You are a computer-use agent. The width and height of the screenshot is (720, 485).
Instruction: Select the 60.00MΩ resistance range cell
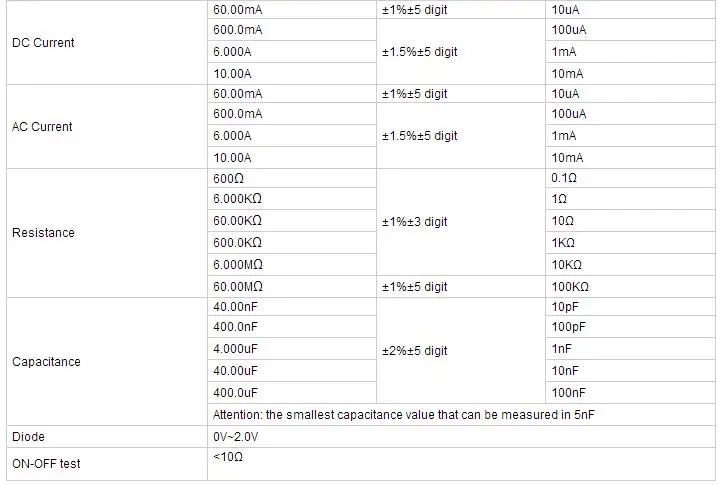(292, 287)
